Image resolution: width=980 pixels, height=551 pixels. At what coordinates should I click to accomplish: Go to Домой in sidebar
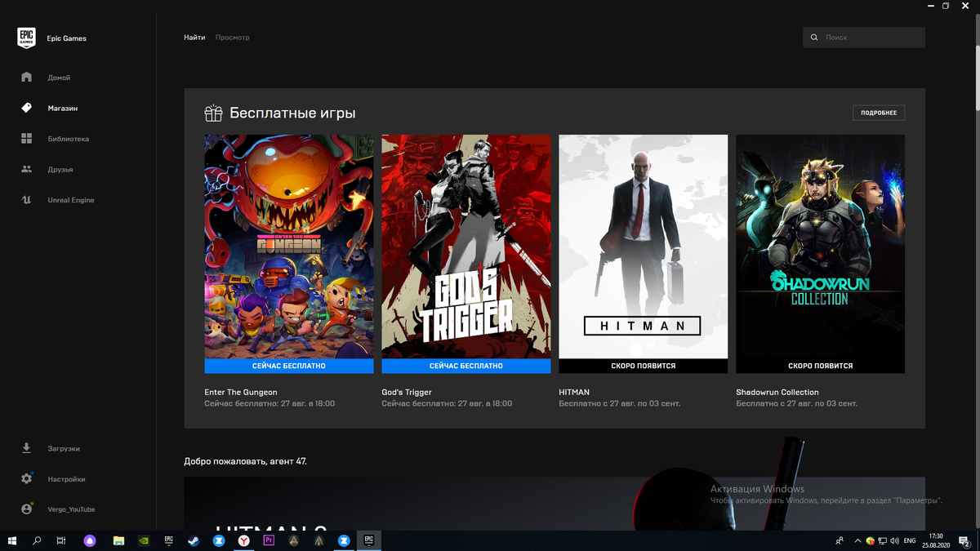(59, 78)
